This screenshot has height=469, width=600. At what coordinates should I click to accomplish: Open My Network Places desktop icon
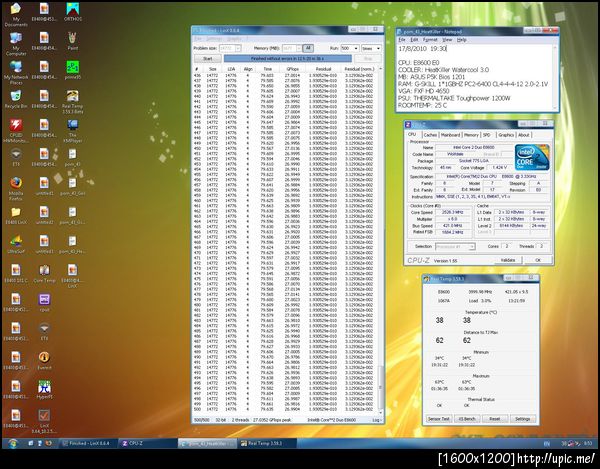16,72
